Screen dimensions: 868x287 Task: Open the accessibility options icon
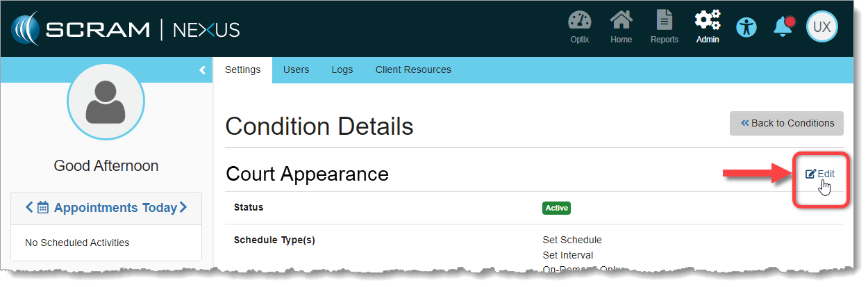746,28
